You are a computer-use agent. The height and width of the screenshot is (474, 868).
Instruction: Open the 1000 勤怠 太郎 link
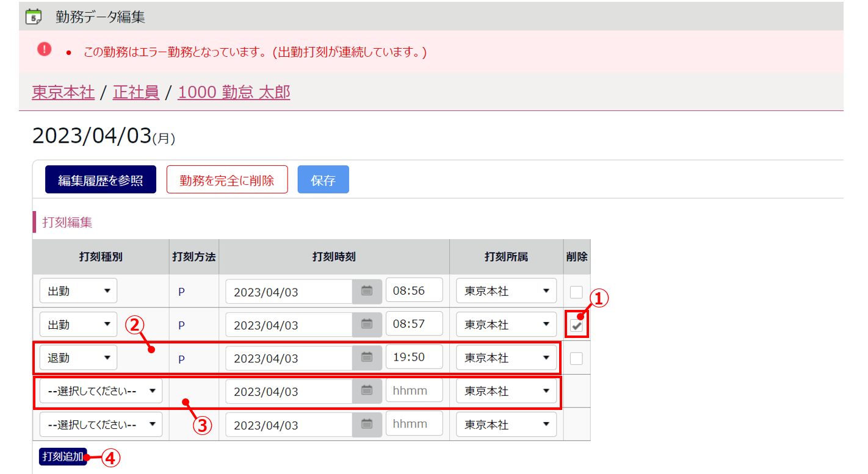coord(234,92)
